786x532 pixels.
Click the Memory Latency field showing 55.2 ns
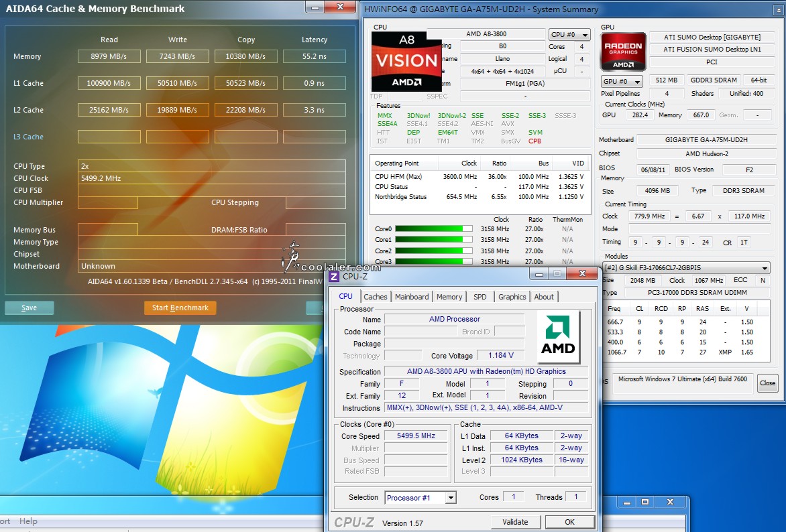click(x=315, y=56)
